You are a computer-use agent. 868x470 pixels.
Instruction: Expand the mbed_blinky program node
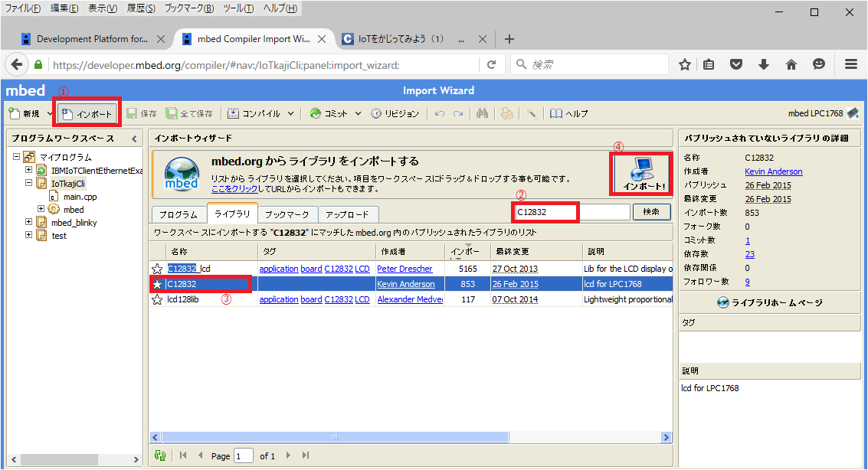[28, 222]
